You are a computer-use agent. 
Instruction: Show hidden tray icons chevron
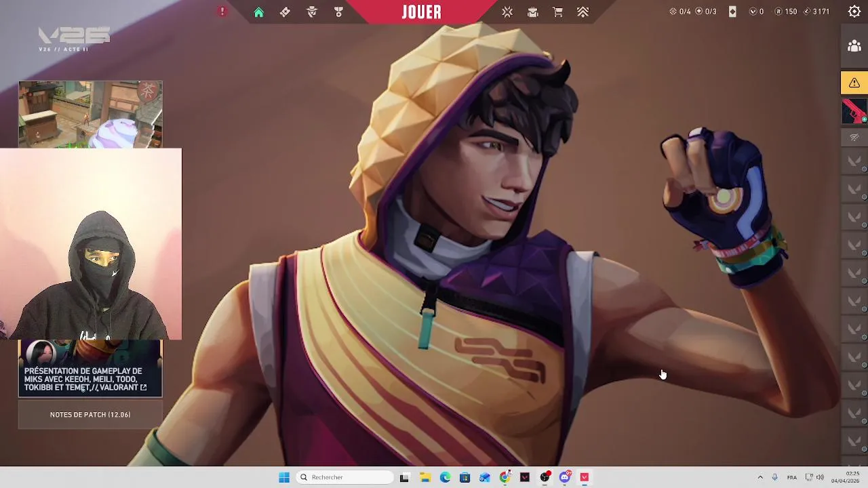760,477
